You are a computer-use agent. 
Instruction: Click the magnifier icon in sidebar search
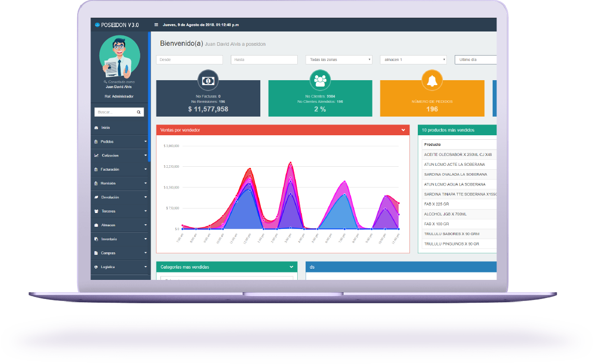tap(139, 112)
